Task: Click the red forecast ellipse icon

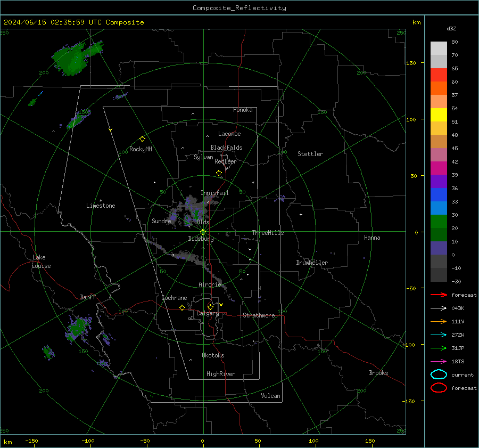Action: click(439, 388)
